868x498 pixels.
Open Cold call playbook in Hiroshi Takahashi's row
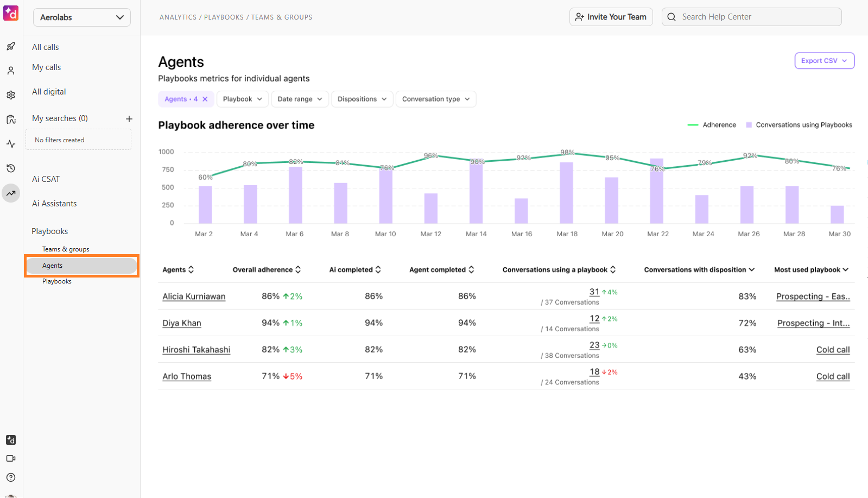pyautogui.click(x=833, y=350)
